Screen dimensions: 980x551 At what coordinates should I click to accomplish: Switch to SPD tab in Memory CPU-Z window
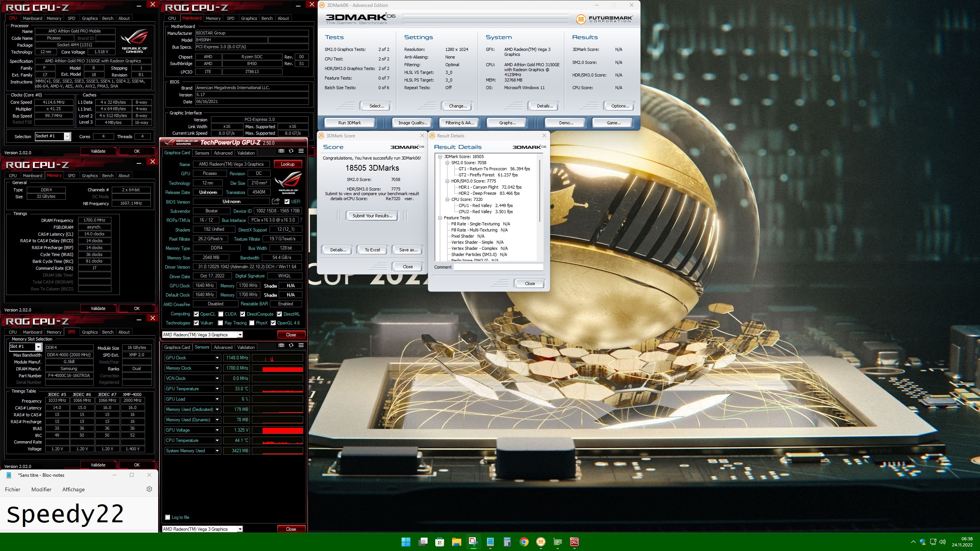tap(71, 176)
